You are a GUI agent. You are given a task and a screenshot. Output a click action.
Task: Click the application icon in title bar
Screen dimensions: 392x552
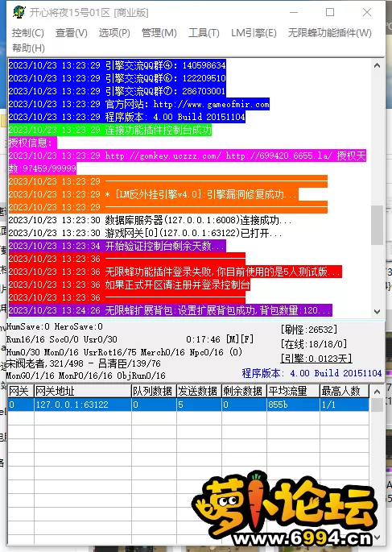coord(19,12)
